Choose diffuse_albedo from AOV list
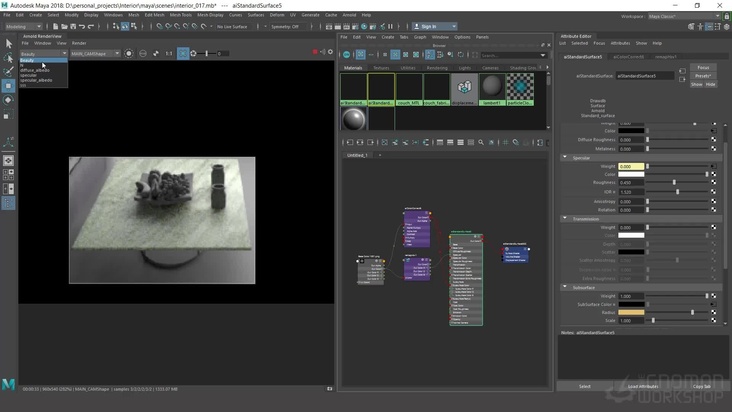This screenshot has height=412, width=732. click(x=35, y=70)
